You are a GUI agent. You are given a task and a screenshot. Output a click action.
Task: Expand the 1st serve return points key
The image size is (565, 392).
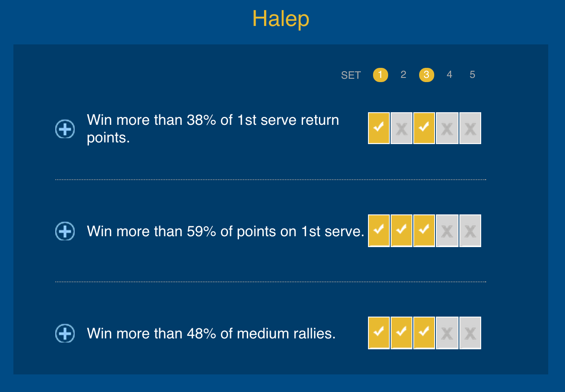tap(65, 129)
